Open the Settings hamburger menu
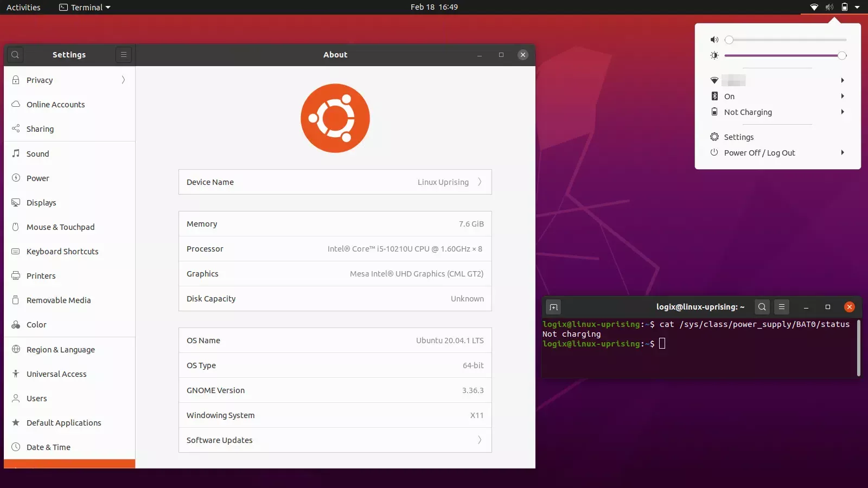The image size is (868, 488). (x=124, y=55)
